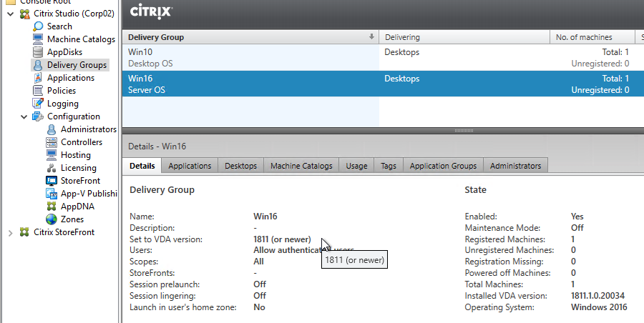Click the AppDisks disk icon
The height and width of the screenshot is (323, 644).
(38, 52)
